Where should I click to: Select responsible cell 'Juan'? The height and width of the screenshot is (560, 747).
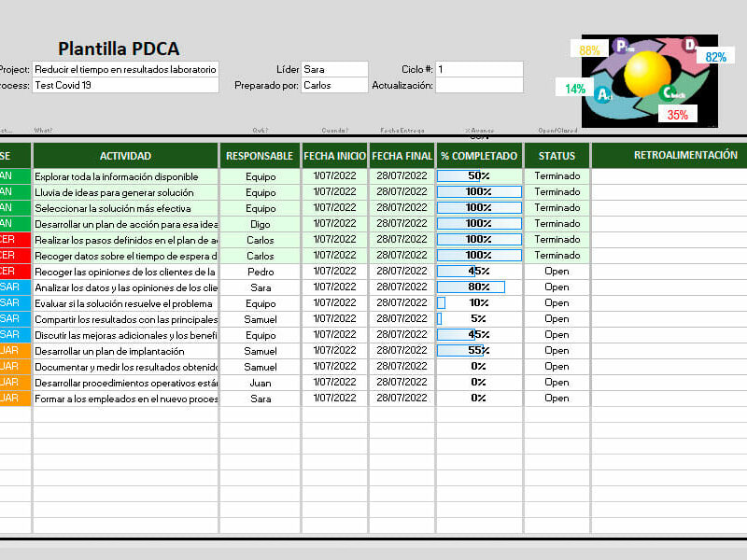[x=261, y=383]
